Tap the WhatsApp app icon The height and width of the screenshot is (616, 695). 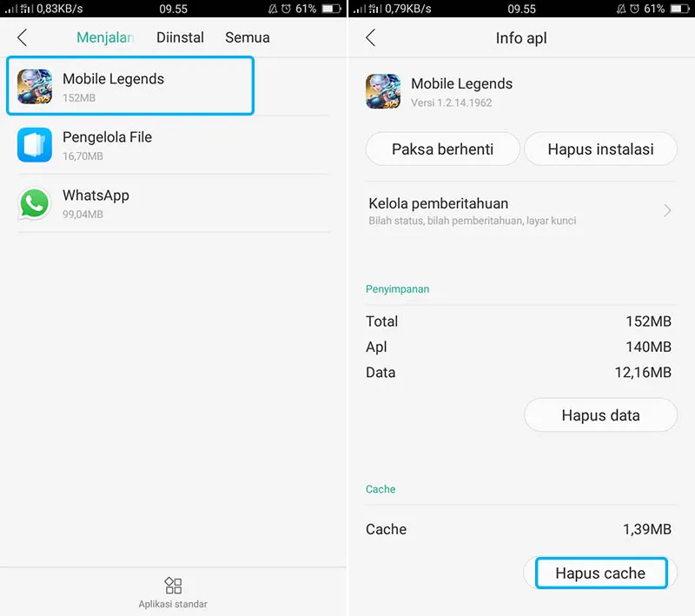pyautogui.click(x=35, y=203)
